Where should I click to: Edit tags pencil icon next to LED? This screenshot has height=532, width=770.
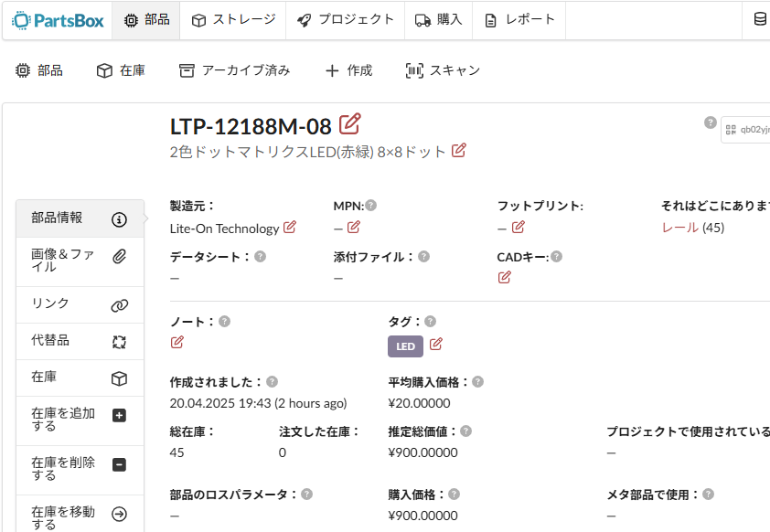[436, 344]
